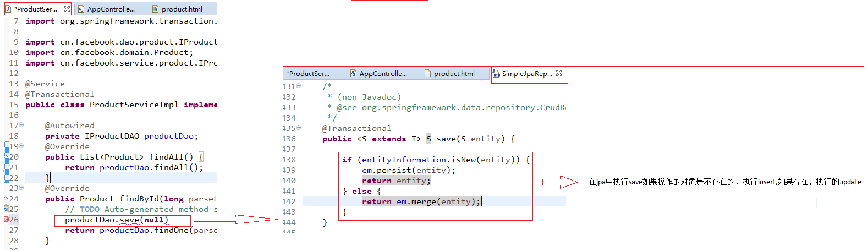Click 'public <S extends T> S save(S entity)'
Image resolution: width=868 pixels, height=251 pixels.
point(419,139)
